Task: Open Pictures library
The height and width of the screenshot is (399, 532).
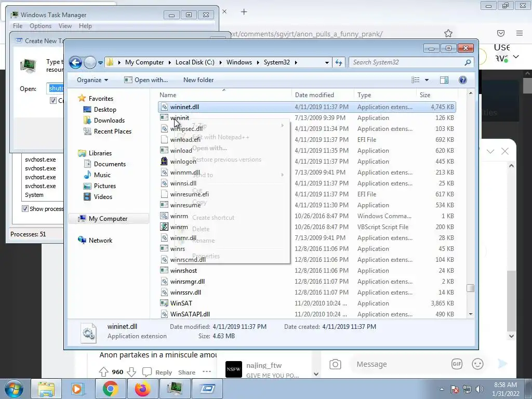Action: 105,186
